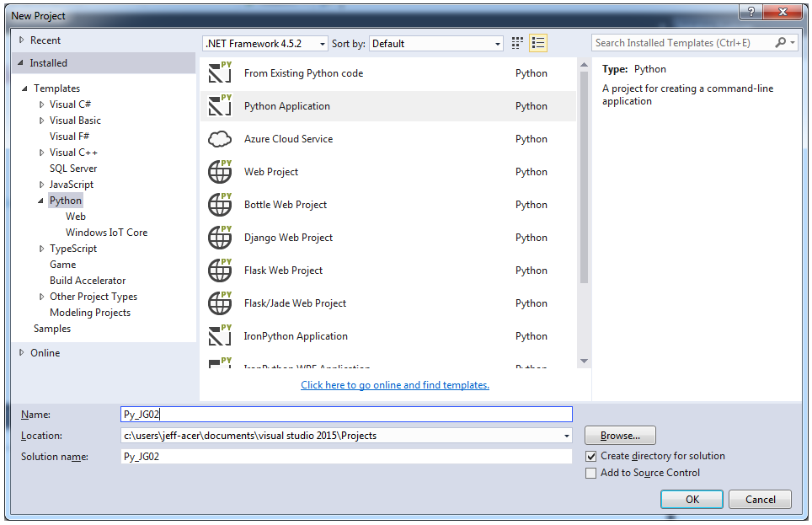Screen dimensions: 812x525
Task: Select Game in templates tree
Action: tap(62, 265)
